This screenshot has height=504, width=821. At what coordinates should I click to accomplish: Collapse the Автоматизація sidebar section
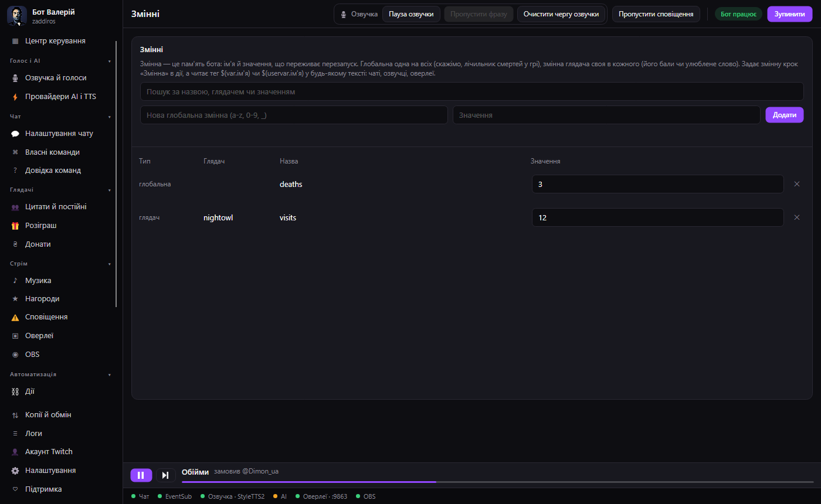click(x=110, y=374)
